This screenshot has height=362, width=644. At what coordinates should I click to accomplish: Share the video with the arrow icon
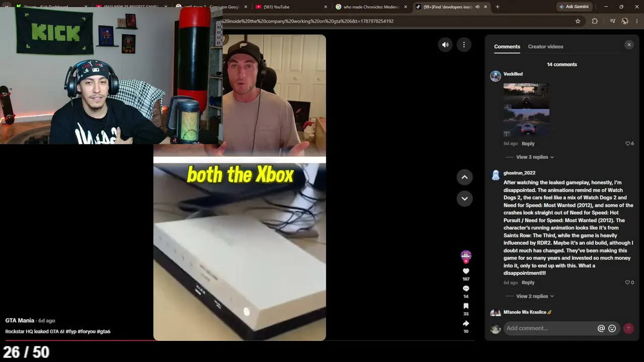point(466,323)
